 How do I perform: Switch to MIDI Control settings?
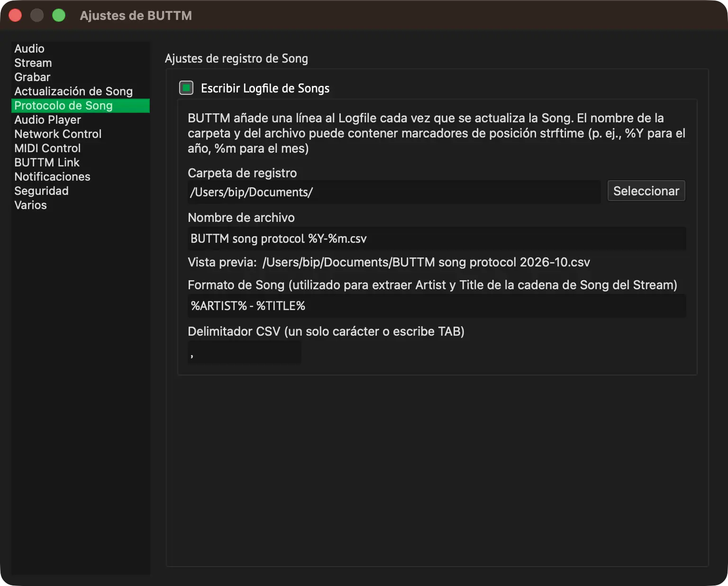point(81,148)
